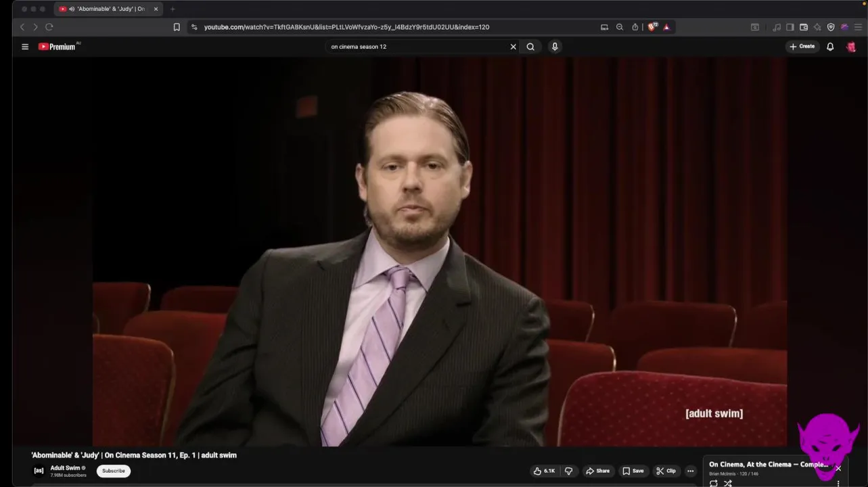Open the Brave VPN shield icon
Screen dimensions: 868x487
click(x=831, y=27)
